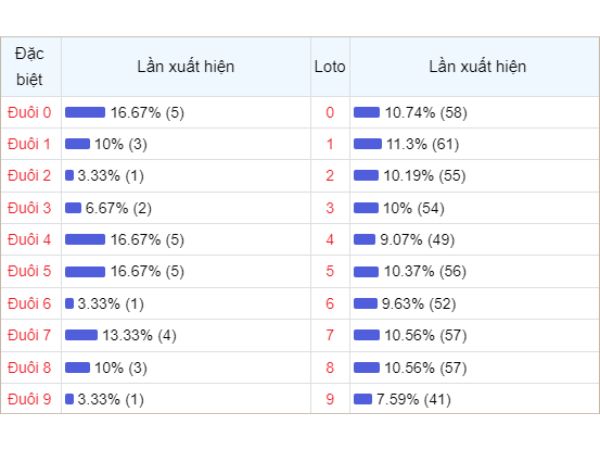This screenshot has height=450, width=600.
Task: Click the blue bar beside 7.59% (41)
Action: pyautogui.click(x=363, y=399)
